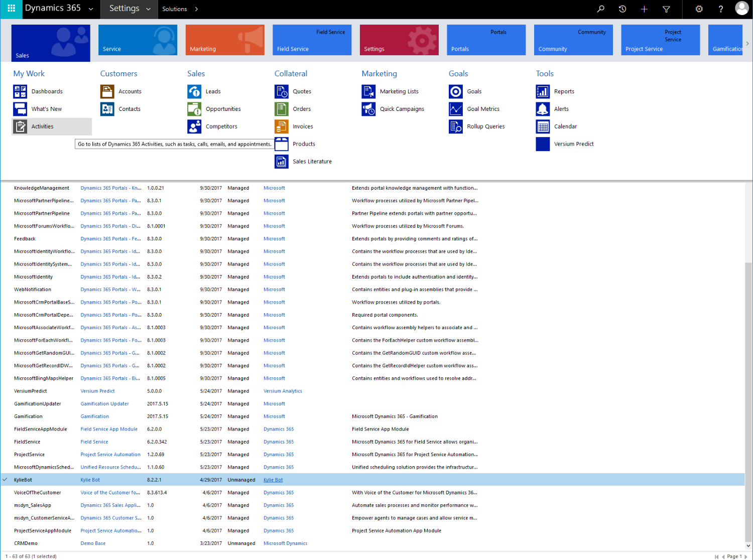Screen dimensions: 753x560
Task: Select the CRMDemo row name
Action: coord(26,543)
